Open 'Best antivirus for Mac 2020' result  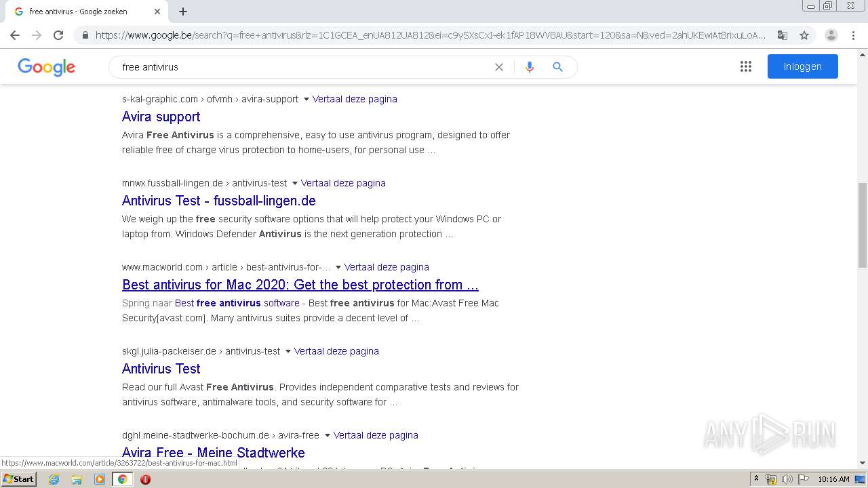pos(300,285)
